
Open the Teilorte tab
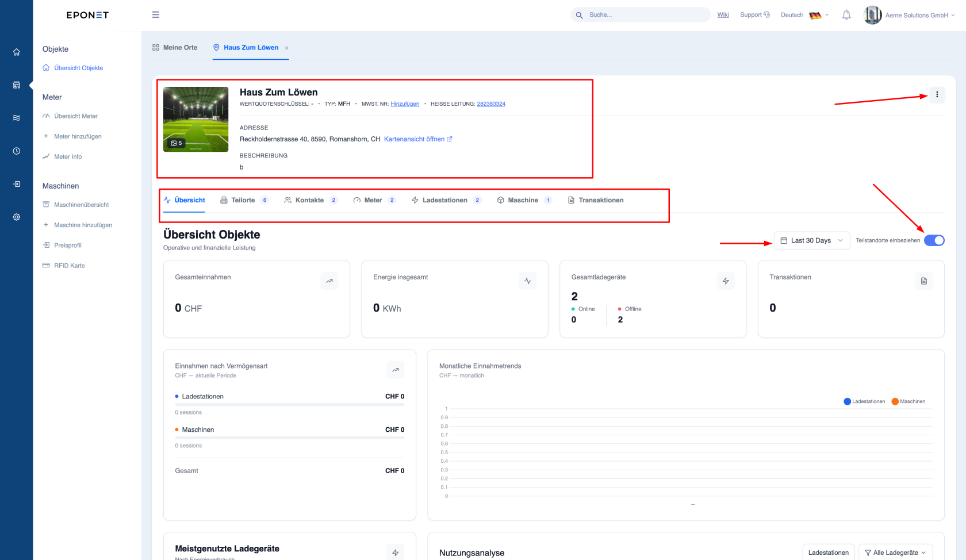(x=244, y=200)
